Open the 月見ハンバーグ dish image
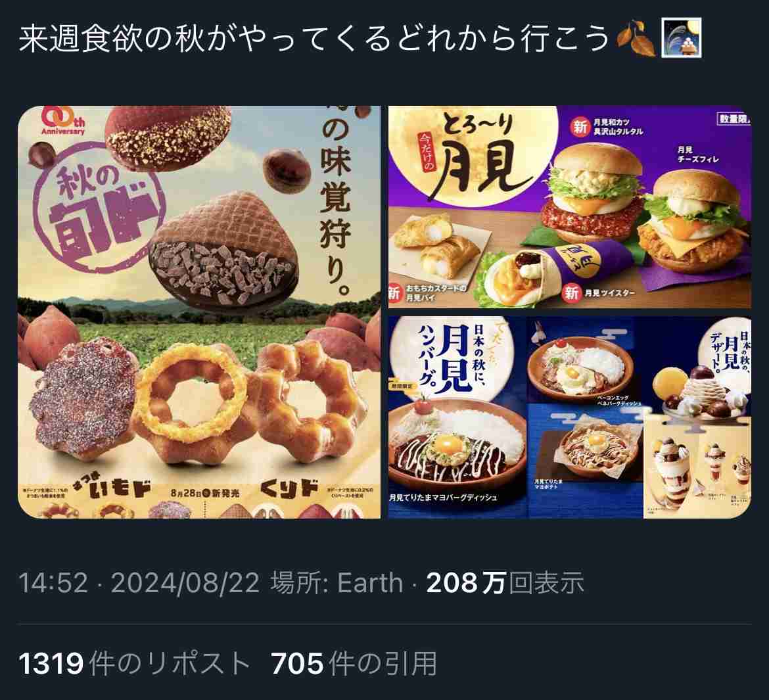 click(569, 417)
